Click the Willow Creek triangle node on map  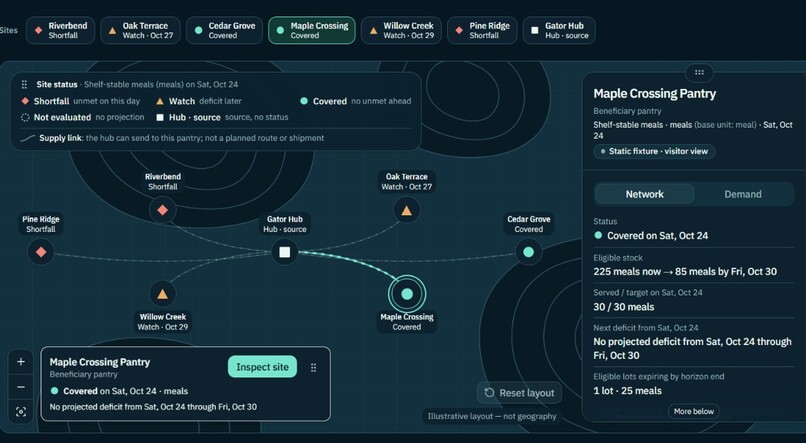162,294
